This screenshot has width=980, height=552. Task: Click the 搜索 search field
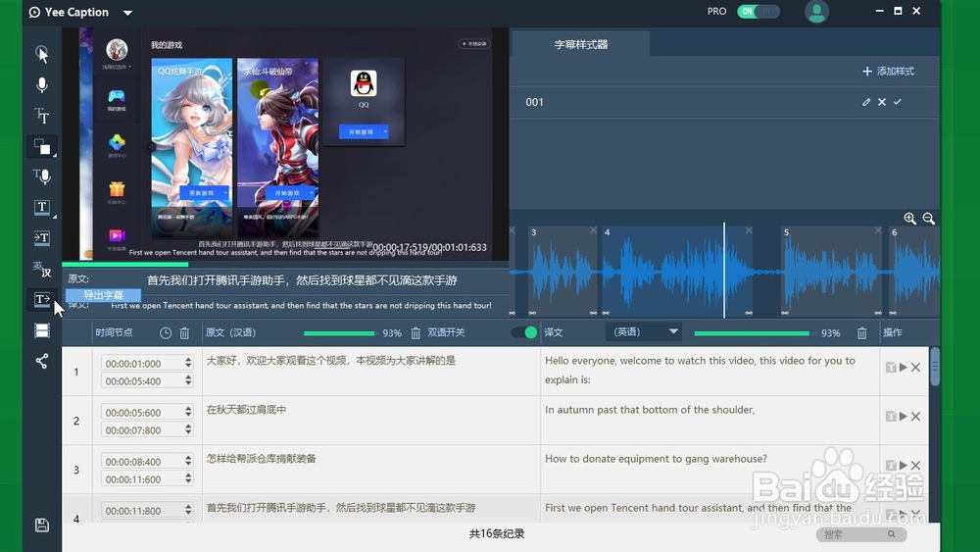coord(861,534)
